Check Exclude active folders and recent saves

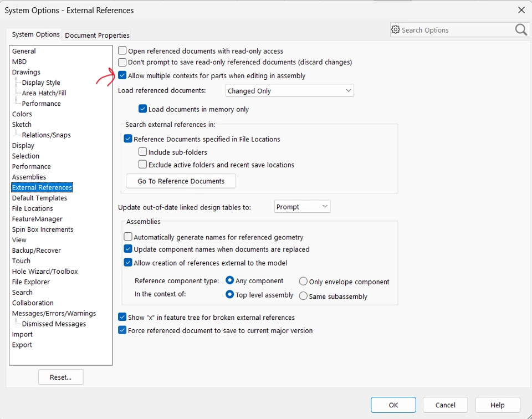coord(142,165)
